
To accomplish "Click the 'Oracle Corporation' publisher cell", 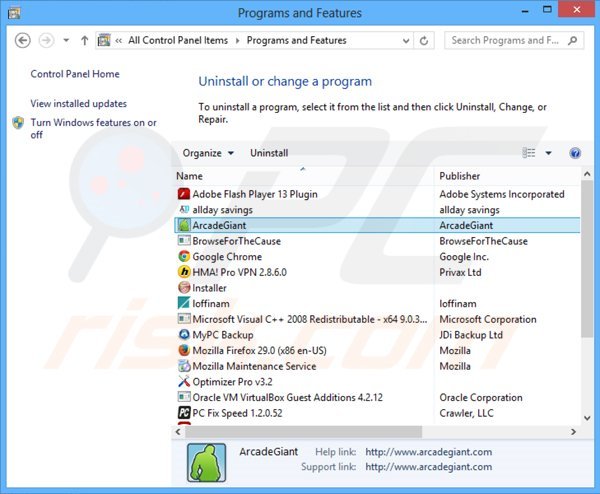I will point(481,398).
